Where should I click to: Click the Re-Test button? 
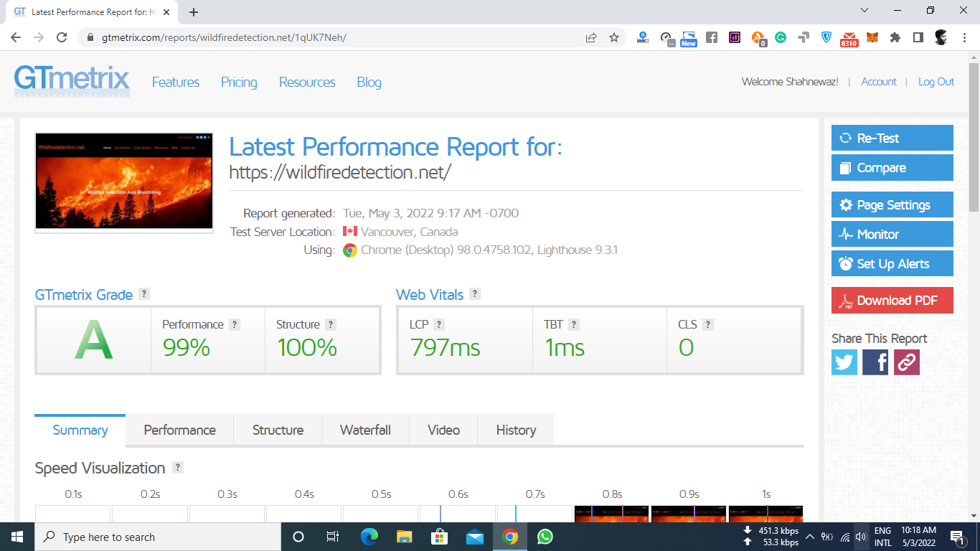coord(892,138)
